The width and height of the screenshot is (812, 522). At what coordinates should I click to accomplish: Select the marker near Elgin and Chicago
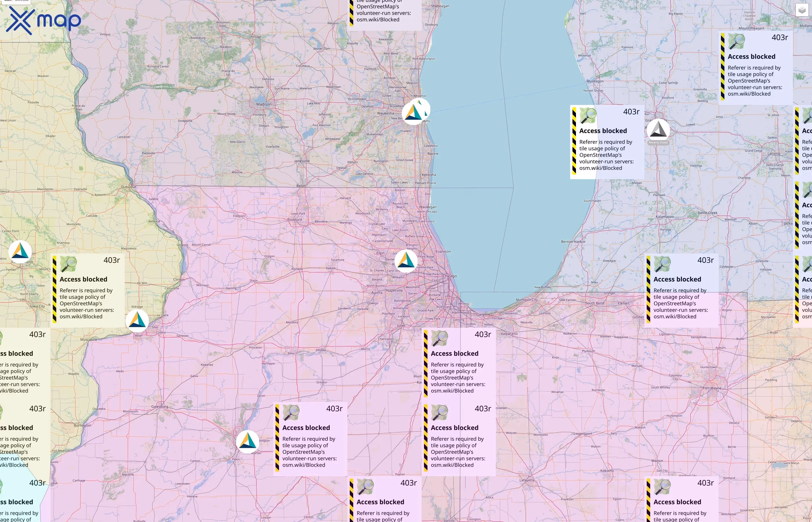(x=406, y=261)
